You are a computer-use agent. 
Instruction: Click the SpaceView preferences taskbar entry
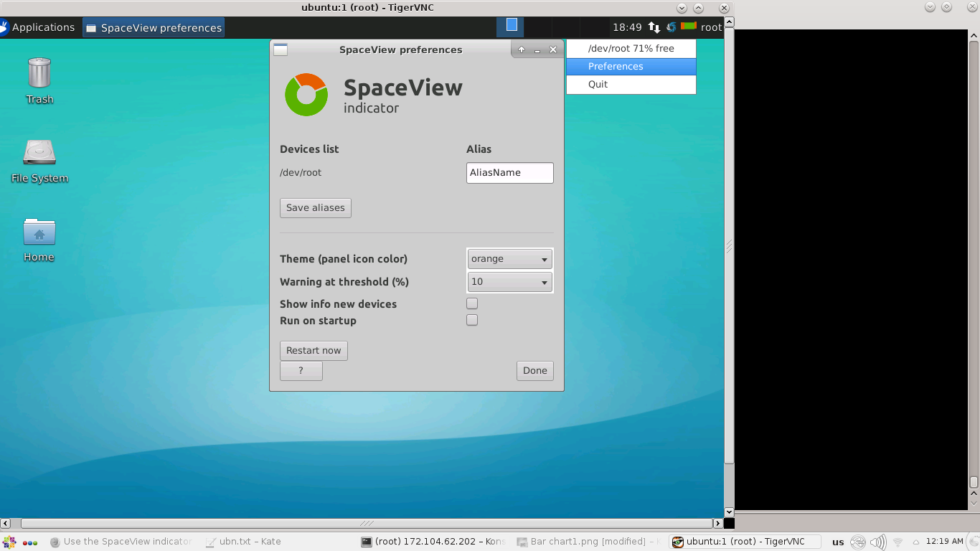click(154, 28)
